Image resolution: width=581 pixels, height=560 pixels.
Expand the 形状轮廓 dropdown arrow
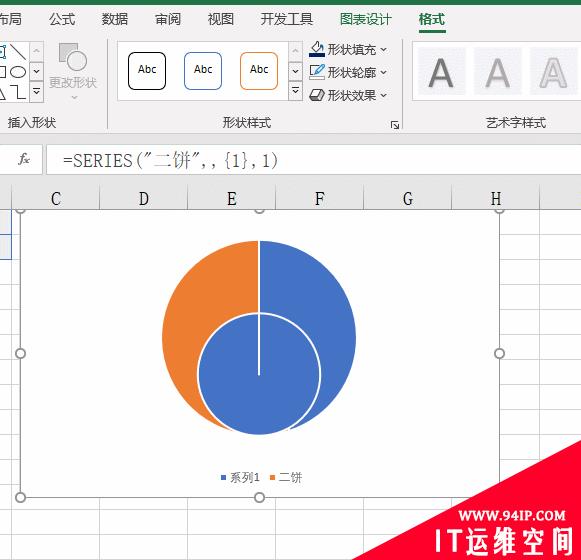click(x=383, y=72)
